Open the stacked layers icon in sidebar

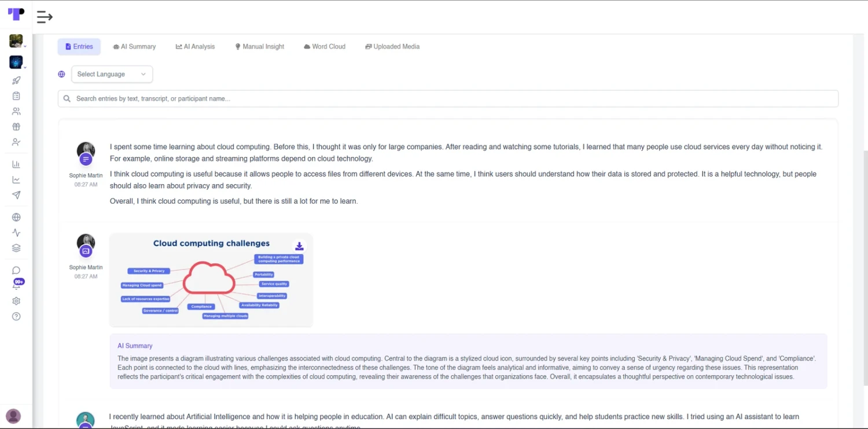point(16,248)
